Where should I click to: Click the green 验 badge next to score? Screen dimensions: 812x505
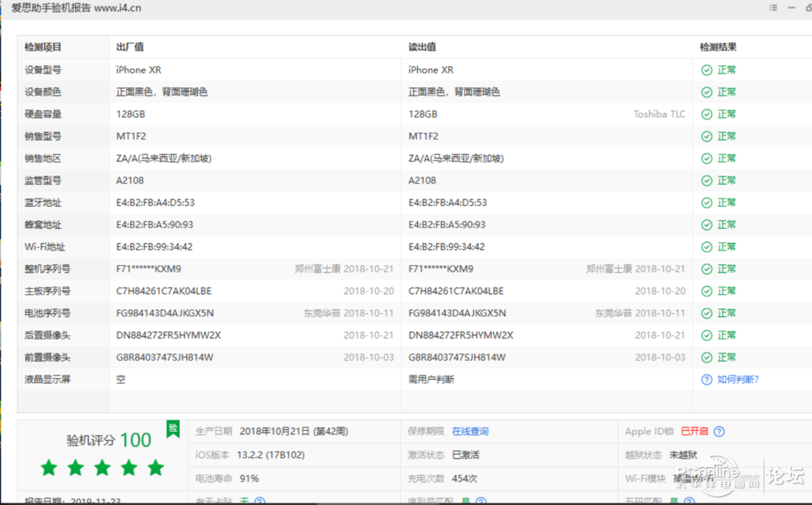tap(173, 429)
